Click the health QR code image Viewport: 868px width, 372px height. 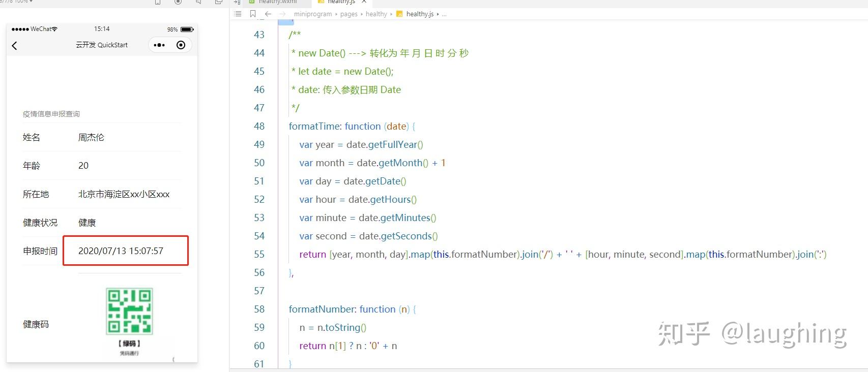coord(129,312)
